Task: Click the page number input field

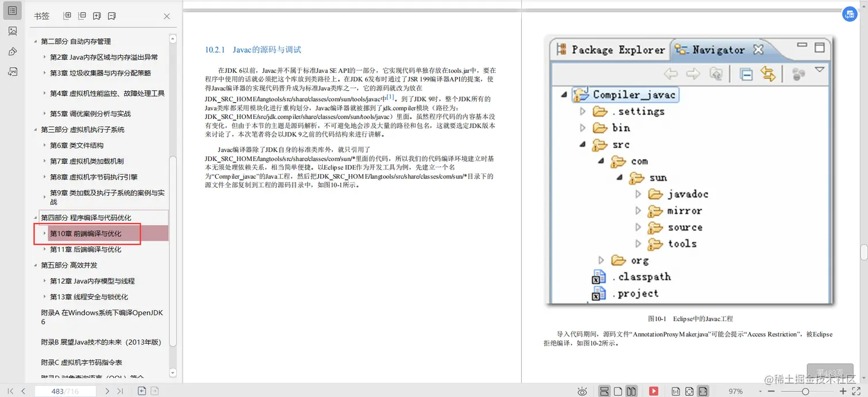Action: 65,391
